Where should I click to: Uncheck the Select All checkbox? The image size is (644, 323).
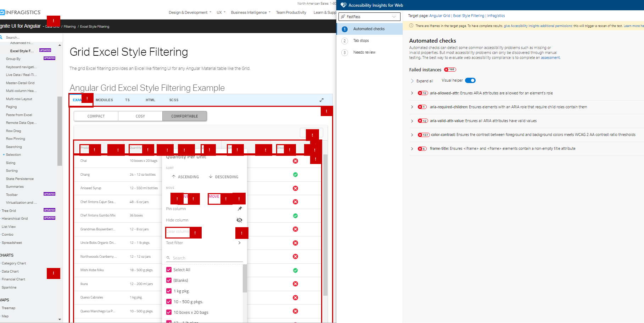pos(169,269)
